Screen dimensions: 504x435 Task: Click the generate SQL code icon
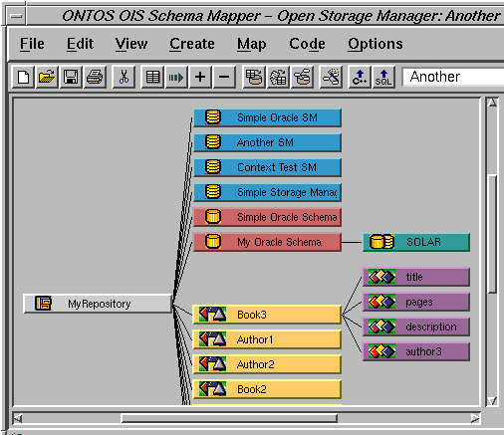pos(383,77)
